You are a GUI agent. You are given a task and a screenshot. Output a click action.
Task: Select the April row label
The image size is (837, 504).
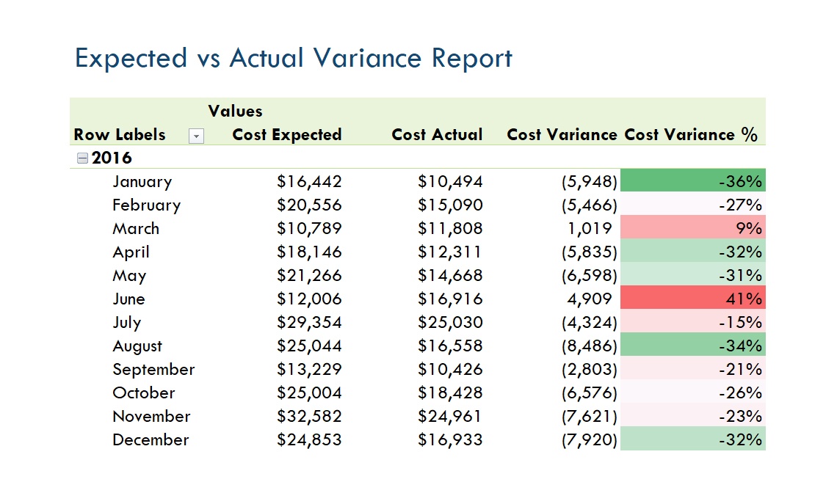pyautogui.click(x=131, y=252)
